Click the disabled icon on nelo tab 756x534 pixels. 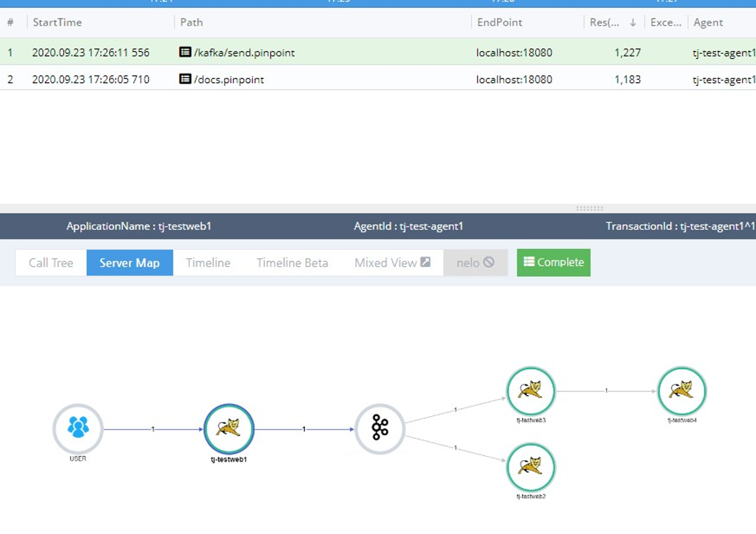[x=488, y=262]
